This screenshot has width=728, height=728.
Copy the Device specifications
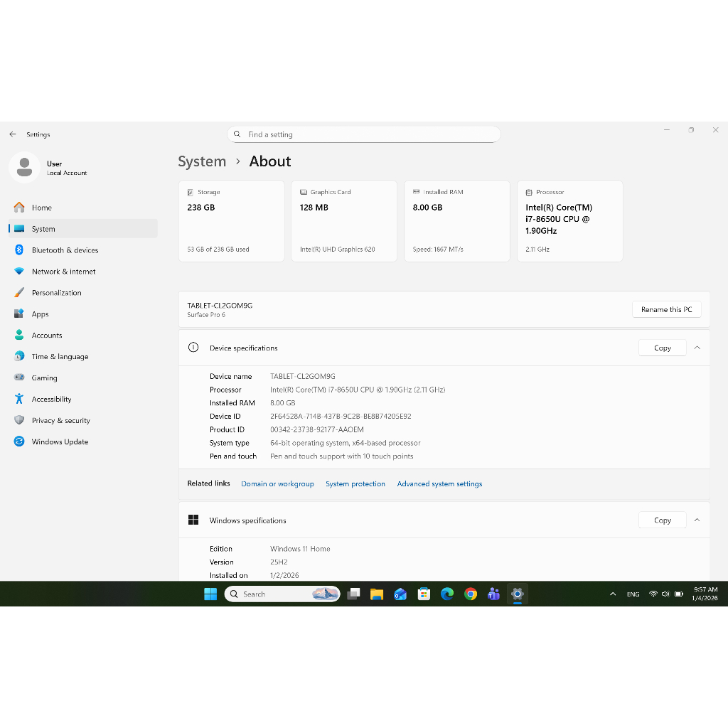662,348
